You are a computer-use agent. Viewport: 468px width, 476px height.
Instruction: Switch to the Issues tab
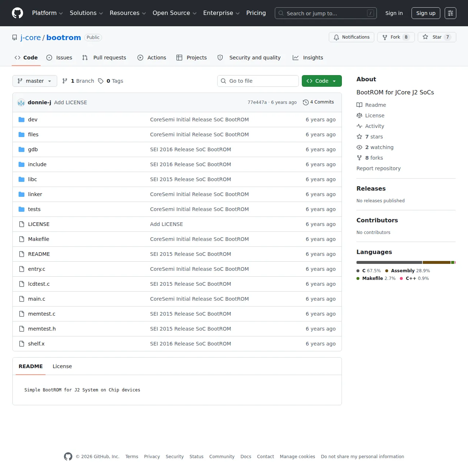[x=59, y=58]
